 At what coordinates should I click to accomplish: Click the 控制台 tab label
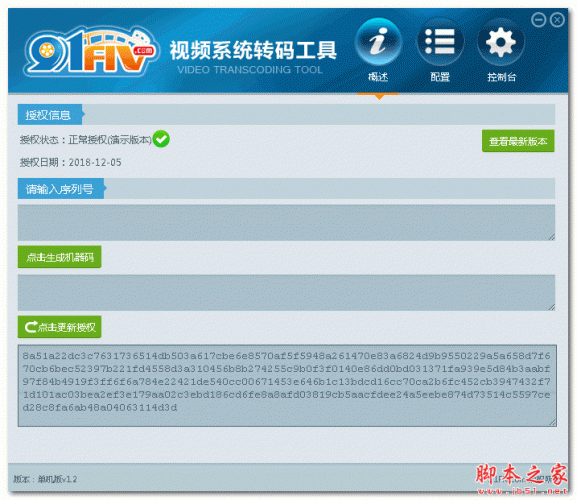(502, 77)
